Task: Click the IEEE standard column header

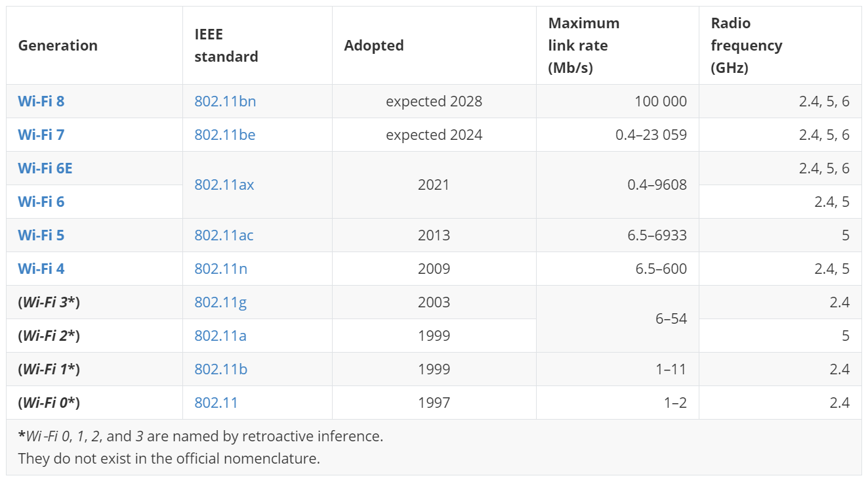Action: (226, 46)
